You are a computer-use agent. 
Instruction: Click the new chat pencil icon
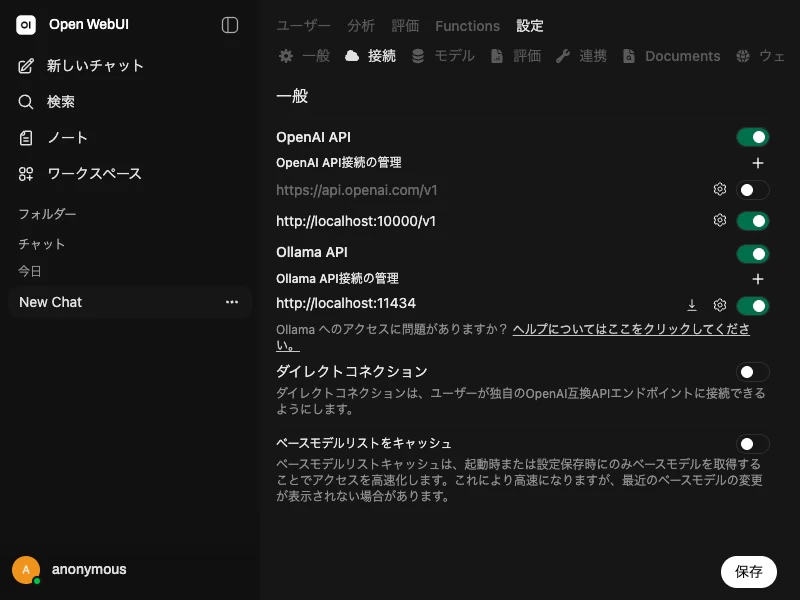[26, 66]
